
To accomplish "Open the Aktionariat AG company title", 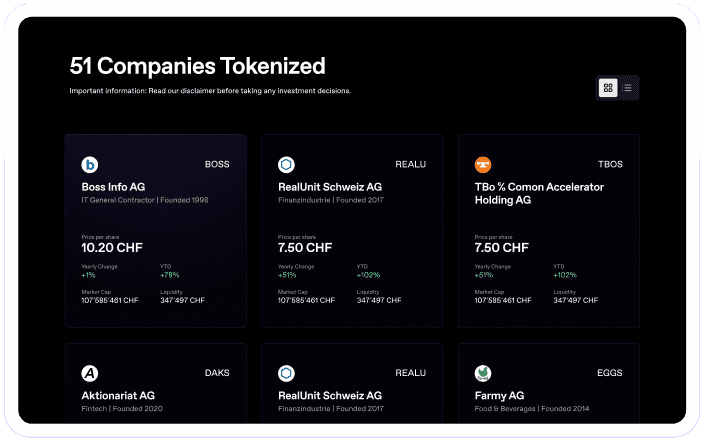I will 118,396.
